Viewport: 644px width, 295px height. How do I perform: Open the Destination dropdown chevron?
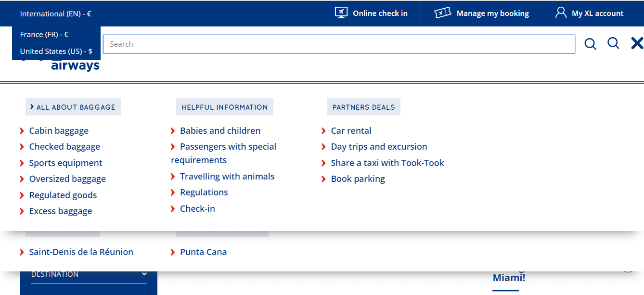tap(144, 274)
